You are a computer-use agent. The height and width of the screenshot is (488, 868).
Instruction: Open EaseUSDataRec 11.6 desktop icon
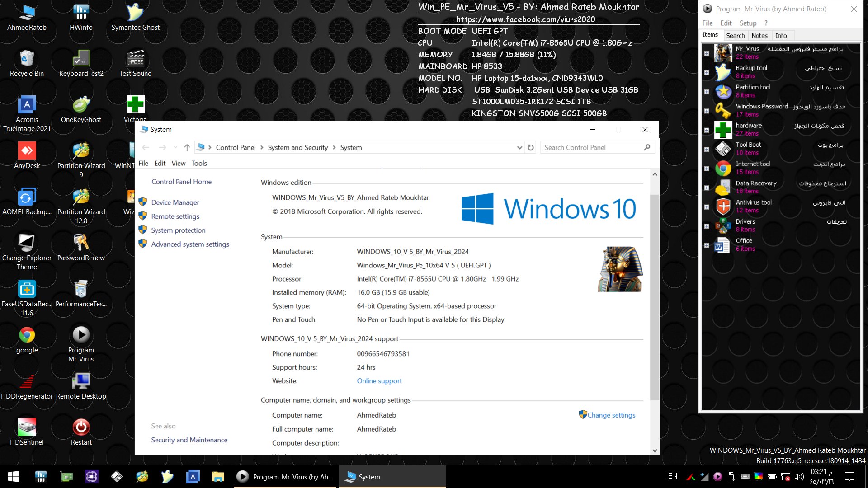[x=27, y=298]
